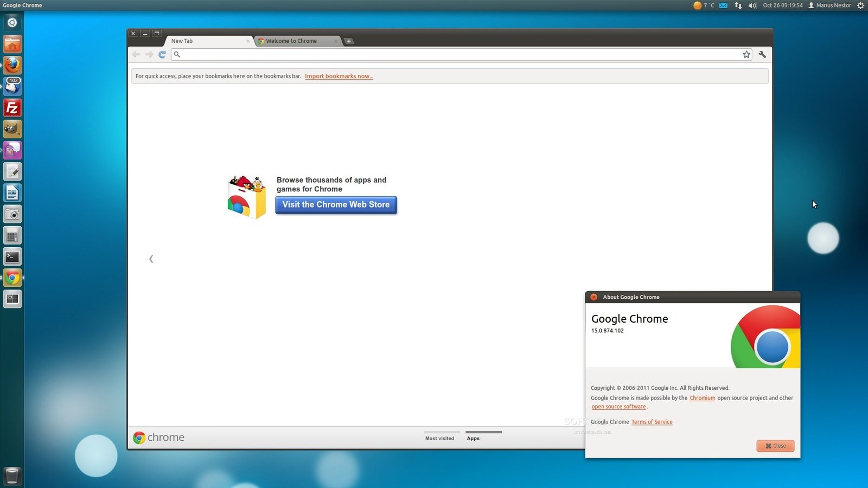
Task: Open the calculator launcher icon
Action: pyautogui.click(x=12, y=235)
